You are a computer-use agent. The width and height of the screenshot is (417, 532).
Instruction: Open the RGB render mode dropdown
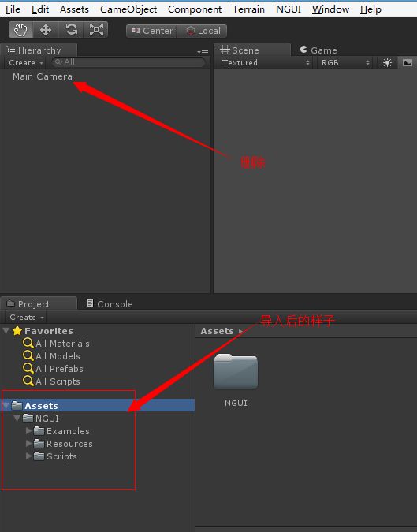344,63
